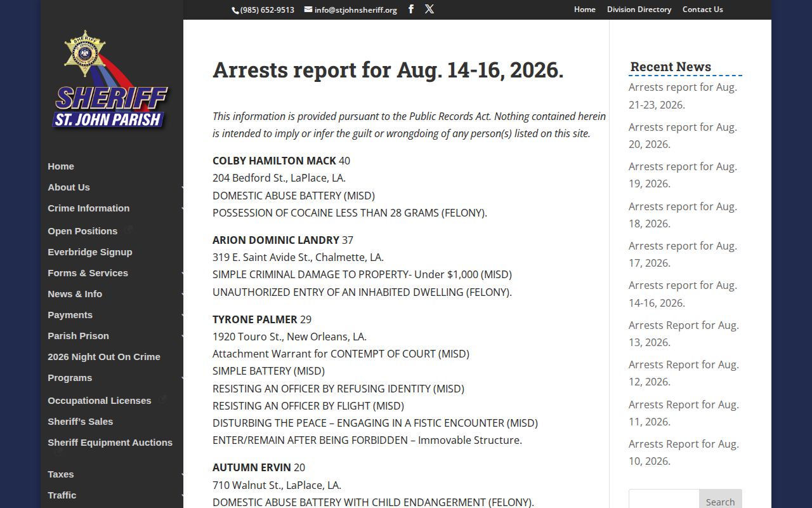Click the Search button
Screen dimensions: 812x508
point(721,501)
